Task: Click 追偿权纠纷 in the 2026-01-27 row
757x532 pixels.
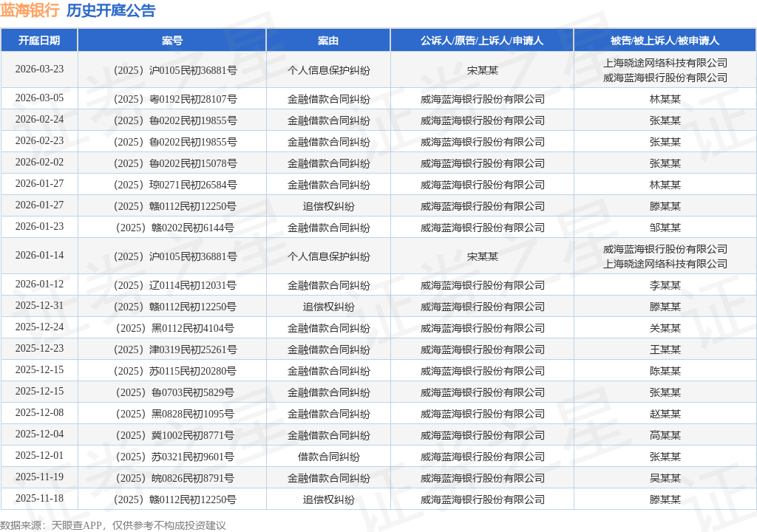Action: (x=329, y=207)
